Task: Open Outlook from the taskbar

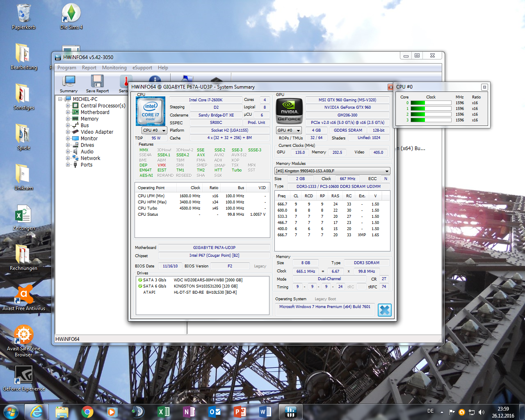Action: click(x=215, y=412)
